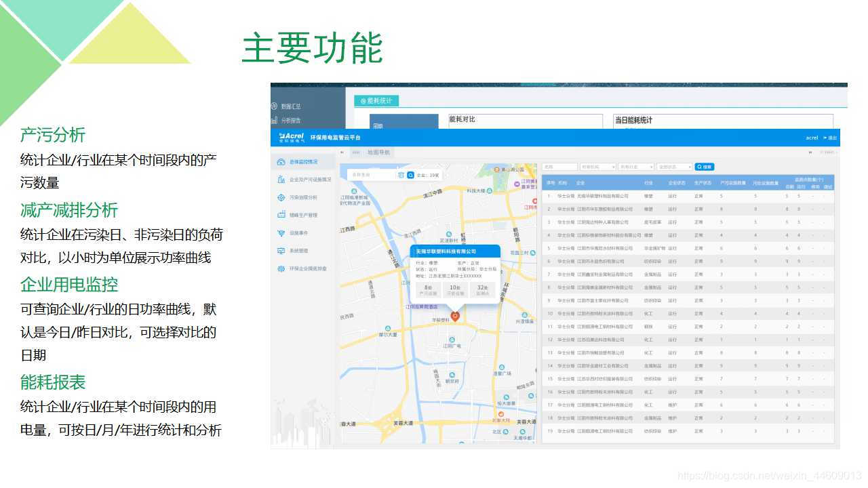Click the 错峰生产管理 factory sidebar icon

pyautogui.click(x=281, y=215)
